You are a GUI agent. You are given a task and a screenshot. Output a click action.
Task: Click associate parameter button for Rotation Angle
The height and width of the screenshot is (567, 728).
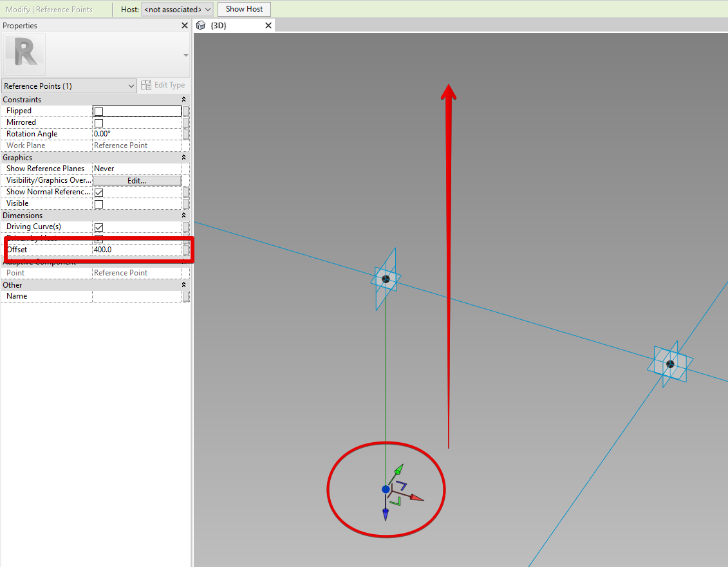coord(186,135)
